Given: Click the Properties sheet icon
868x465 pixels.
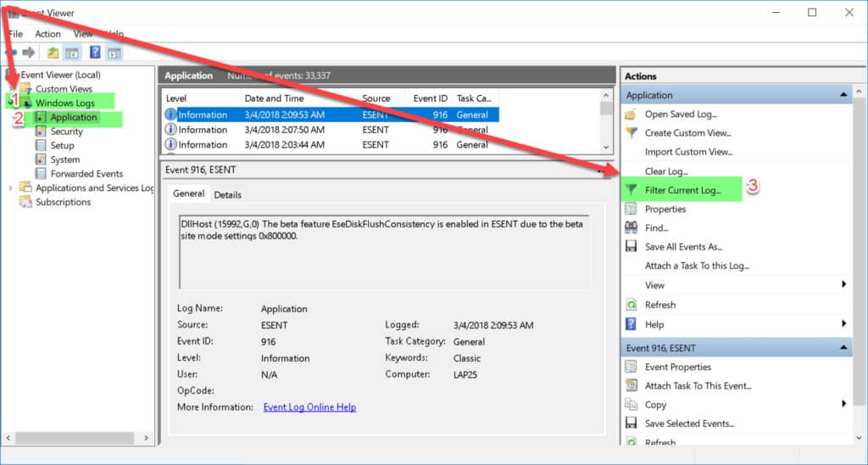Looking at the screenshot, I should pos(631,209).
